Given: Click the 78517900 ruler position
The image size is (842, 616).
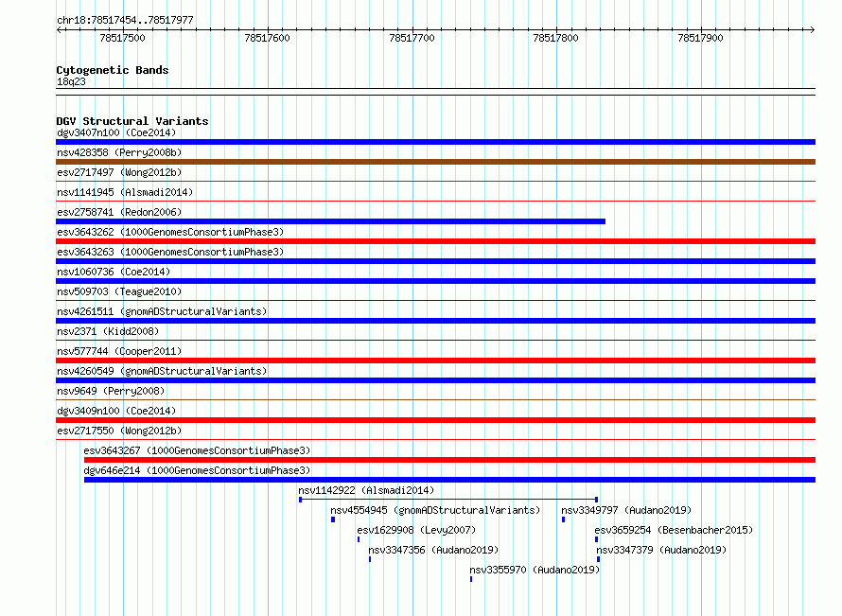Looking at the screenshot, I should [700, 38].
